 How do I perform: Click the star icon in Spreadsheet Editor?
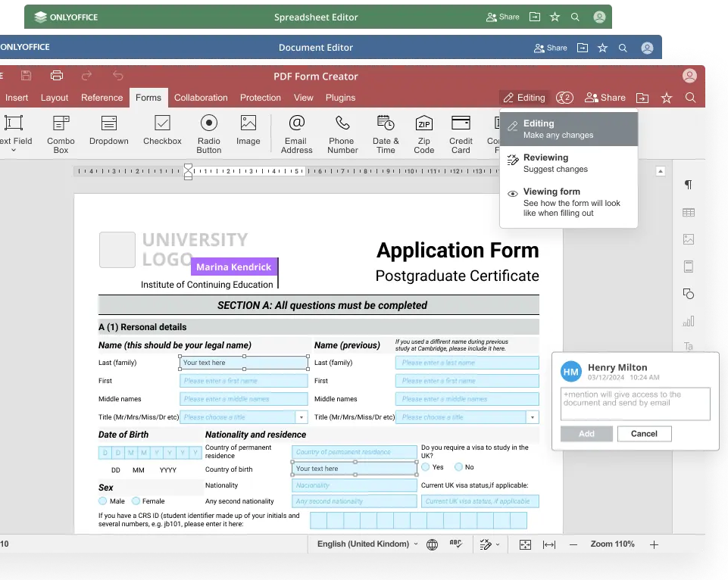pyautogui.click(x=555, y=17)
